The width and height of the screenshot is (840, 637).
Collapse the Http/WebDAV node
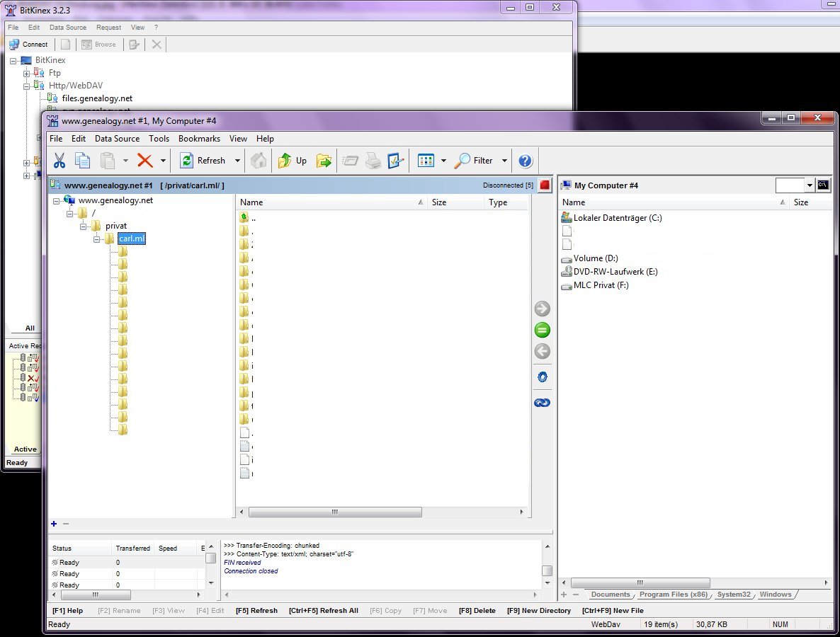click(x=26, y=86)
